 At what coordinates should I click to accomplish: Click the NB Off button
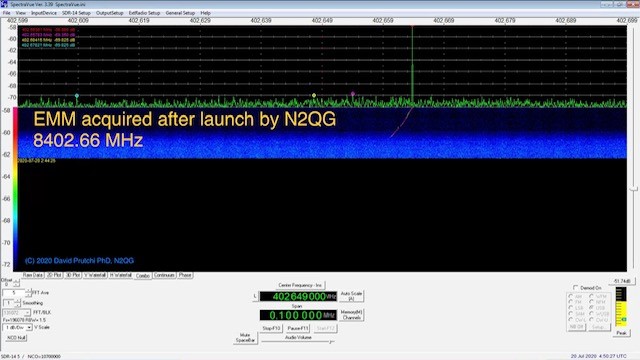click(x=577, y=327)
